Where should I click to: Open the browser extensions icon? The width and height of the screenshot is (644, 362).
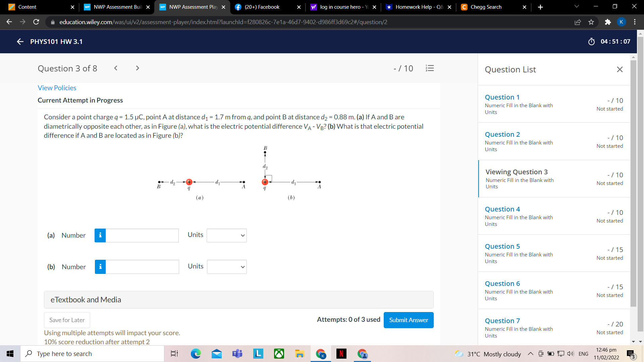(608, 22)
